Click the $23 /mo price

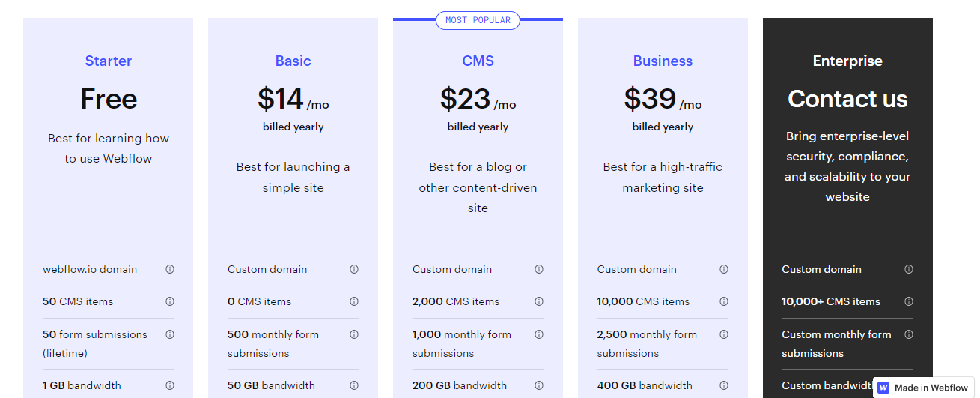click(478, 99)
